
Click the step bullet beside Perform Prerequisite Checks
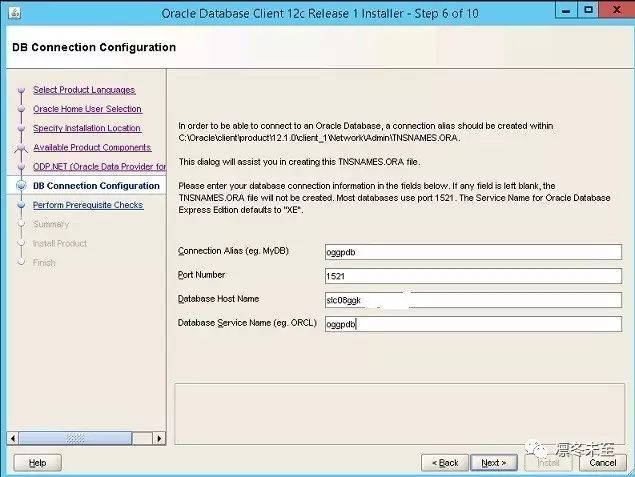point(21,205)
